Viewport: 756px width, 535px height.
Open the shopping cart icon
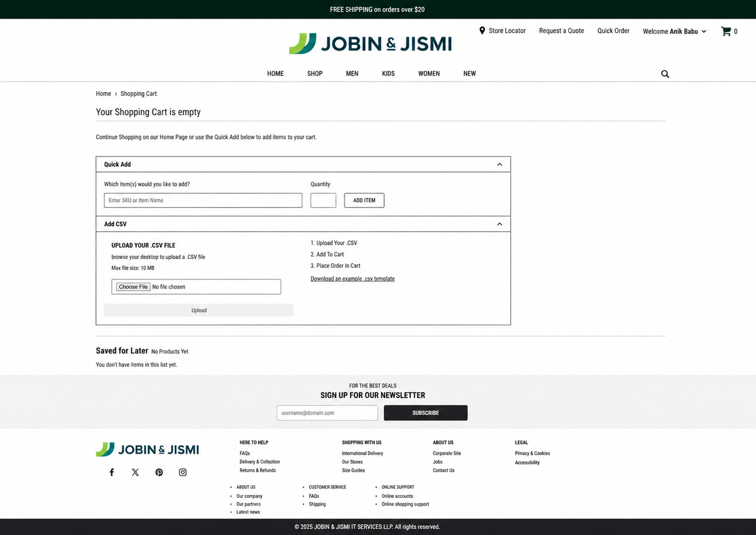click(x=726, y=31)
